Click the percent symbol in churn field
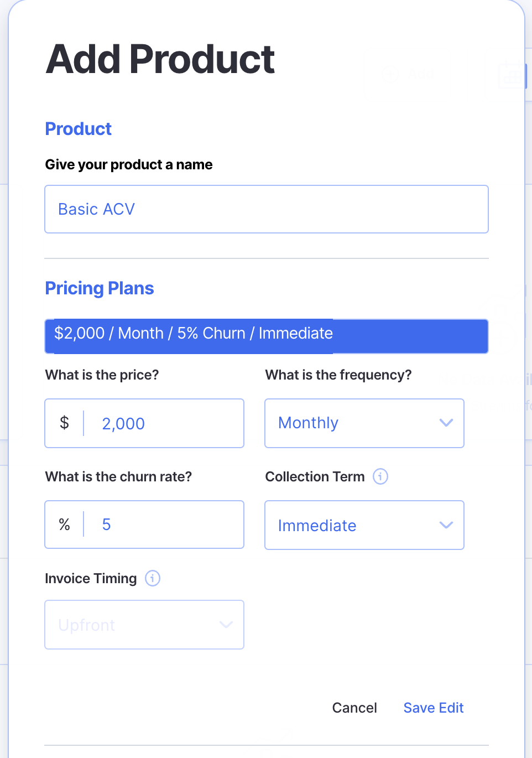532x758 pixels. [x=65, y=525]
